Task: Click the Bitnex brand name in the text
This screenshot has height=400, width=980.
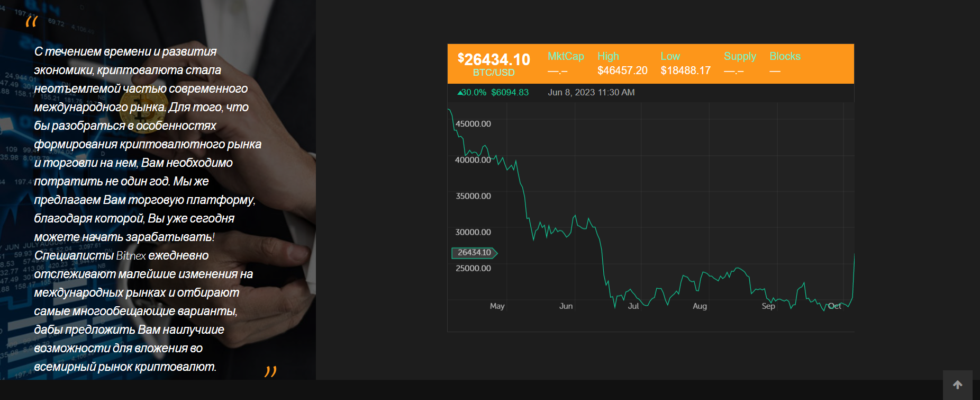Action: [131, 255]
